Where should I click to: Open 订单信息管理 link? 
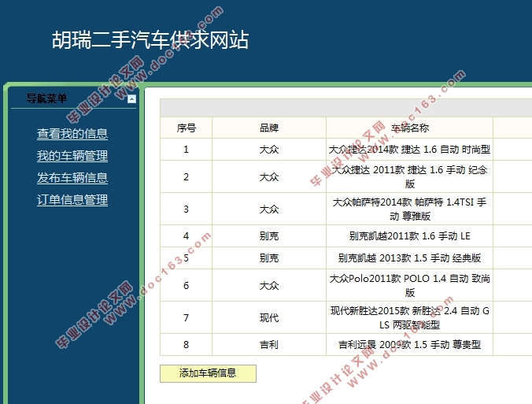pyautogui.click(x=72, y=200)
